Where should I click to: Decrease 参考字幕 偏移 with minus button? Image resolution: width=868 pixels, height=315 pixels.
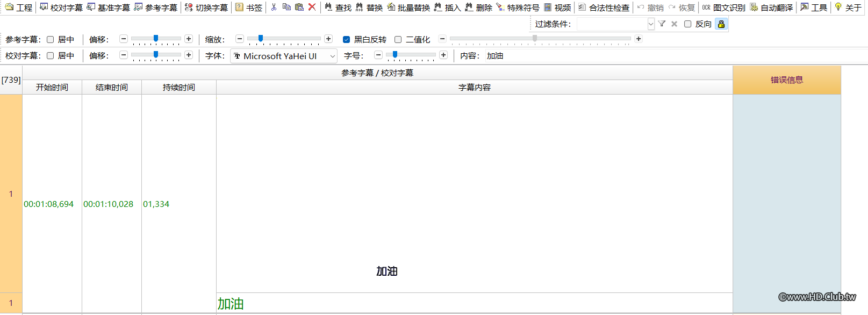(x=124, y=39)
